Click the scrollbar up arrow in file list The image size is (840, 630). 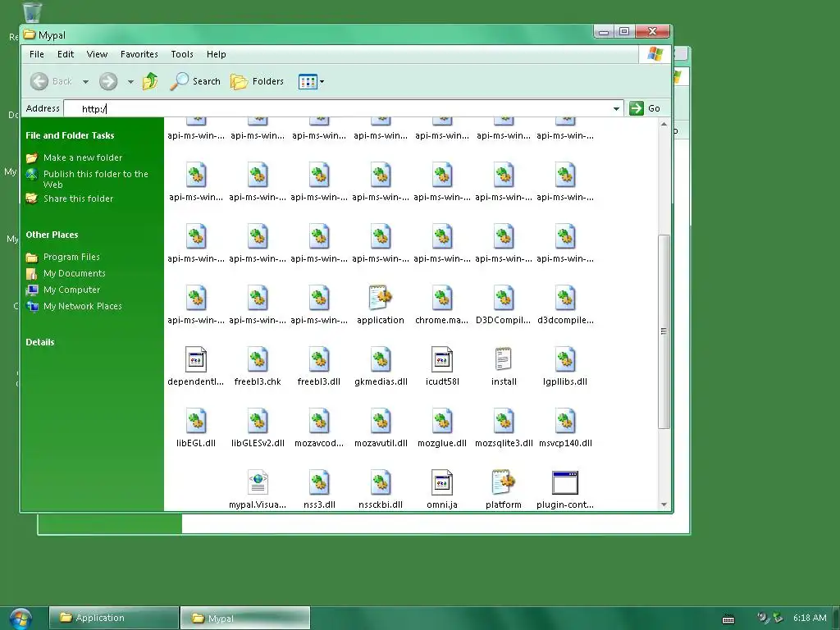click(664, 125)
